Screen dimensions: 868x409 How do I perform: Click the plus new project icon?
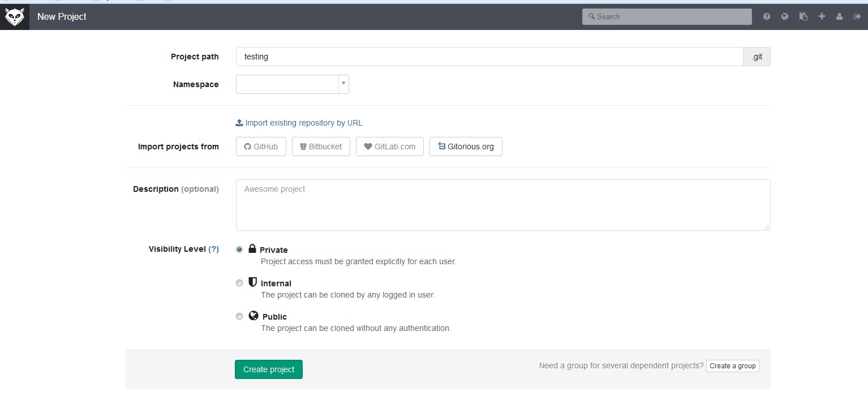click(822, 16)
